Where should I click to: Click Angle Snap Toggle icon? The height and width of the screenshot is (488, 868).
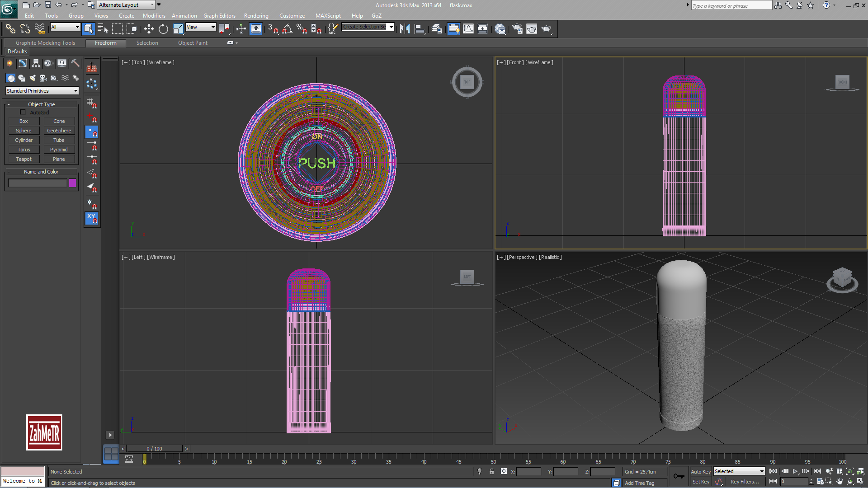point(288,29)
